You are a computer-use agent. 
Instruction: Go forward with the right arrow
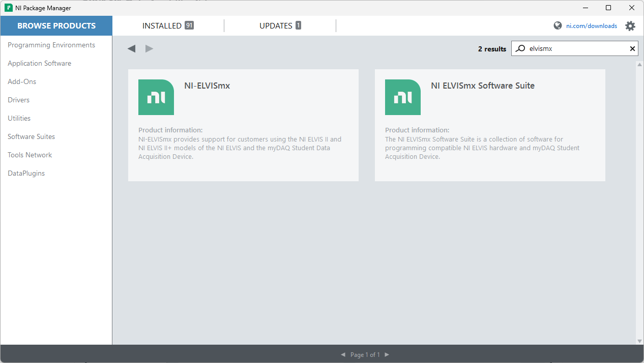149,48
